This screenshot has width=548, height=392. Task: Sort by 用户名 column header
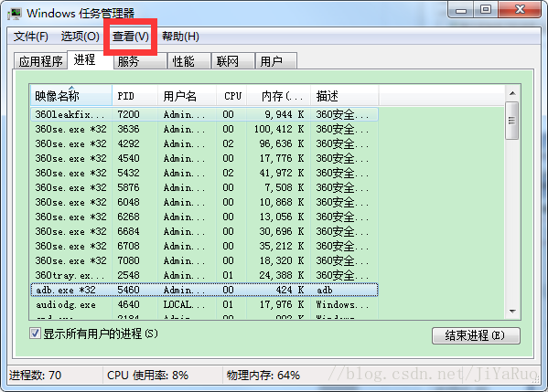[187, 96]
